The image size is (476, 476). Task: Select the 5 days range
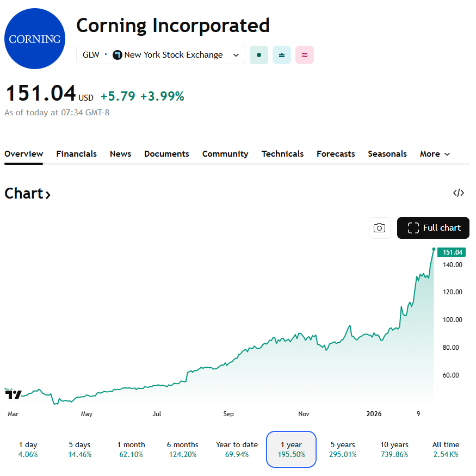pos(79,449)
